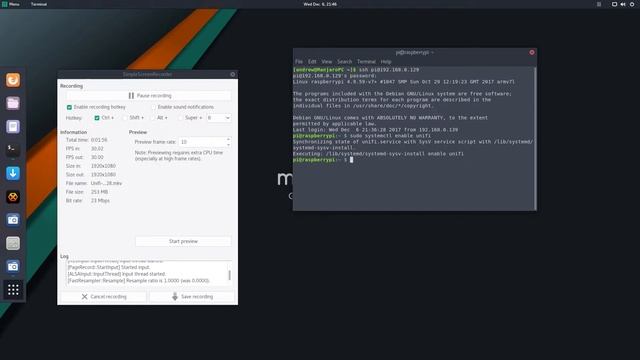Open the Firefox browser from the dock
Image resolution: width=640 pixels, height=360 pixels.
13,80
